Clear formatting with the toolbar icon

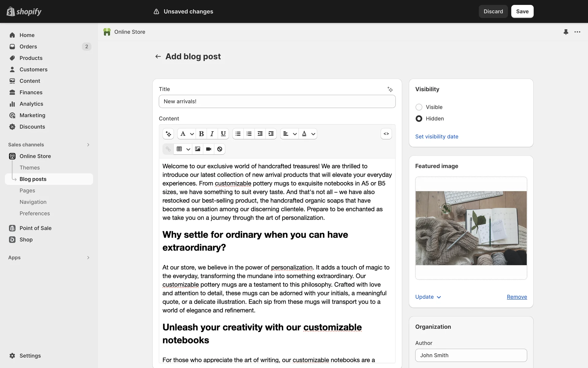[x=220, y=149]
